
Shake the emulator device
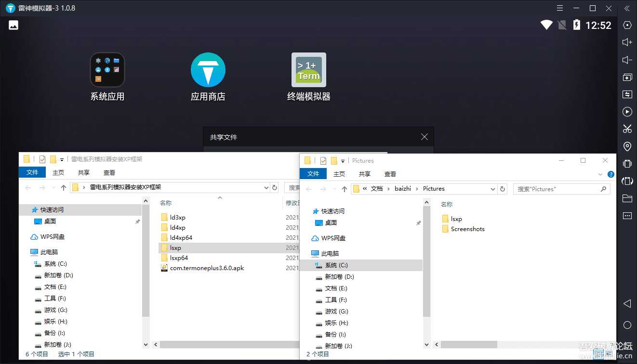627,163
